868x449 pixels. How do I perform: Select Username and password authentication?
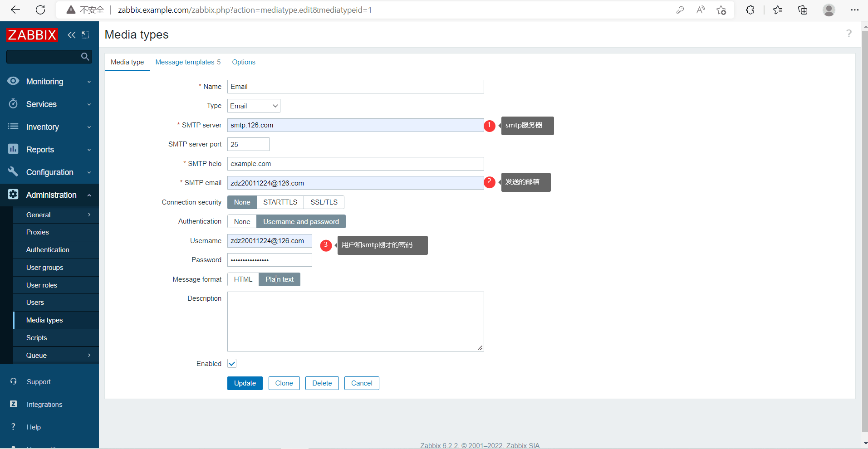point(301,222)
